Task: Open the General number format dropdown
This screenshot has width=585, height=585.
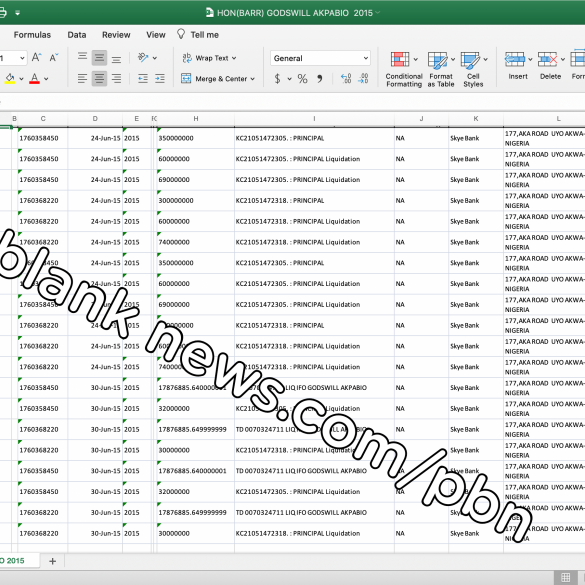Action: 320,58
